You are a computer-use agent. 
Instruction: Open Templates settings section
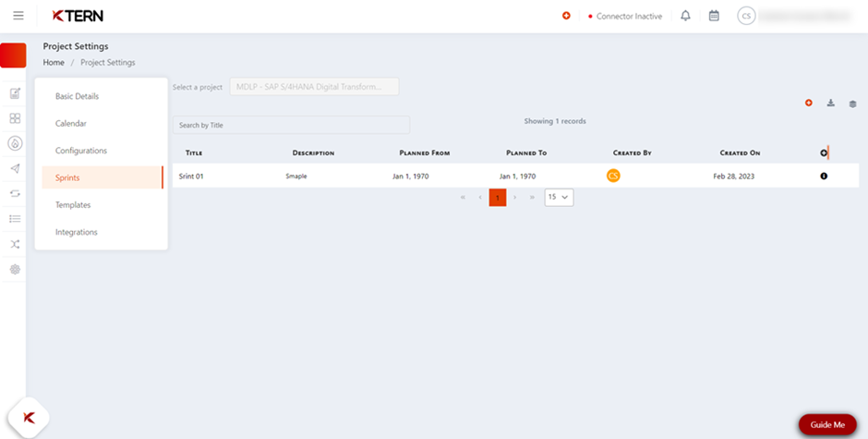73,204
